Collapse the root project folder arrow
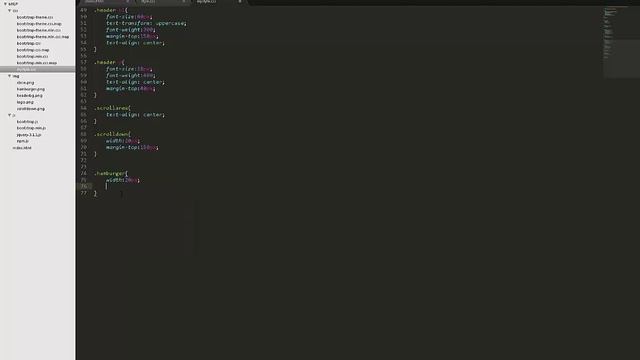The image size is (640, 360). click(5, 4)
